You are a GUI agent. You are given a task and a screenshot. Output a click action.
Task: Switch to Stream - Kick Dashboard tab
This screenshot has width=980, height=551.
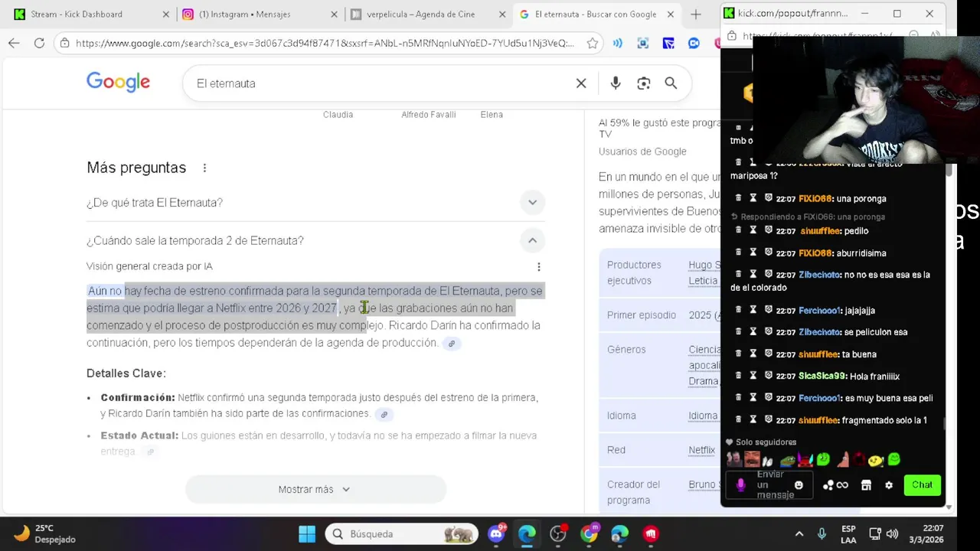90,14
